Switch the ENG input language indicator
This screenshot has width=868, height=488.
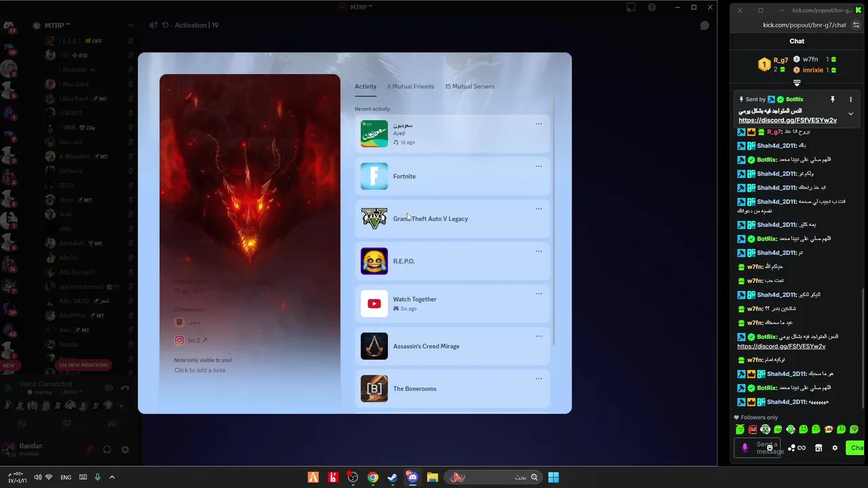coord(66,477)
